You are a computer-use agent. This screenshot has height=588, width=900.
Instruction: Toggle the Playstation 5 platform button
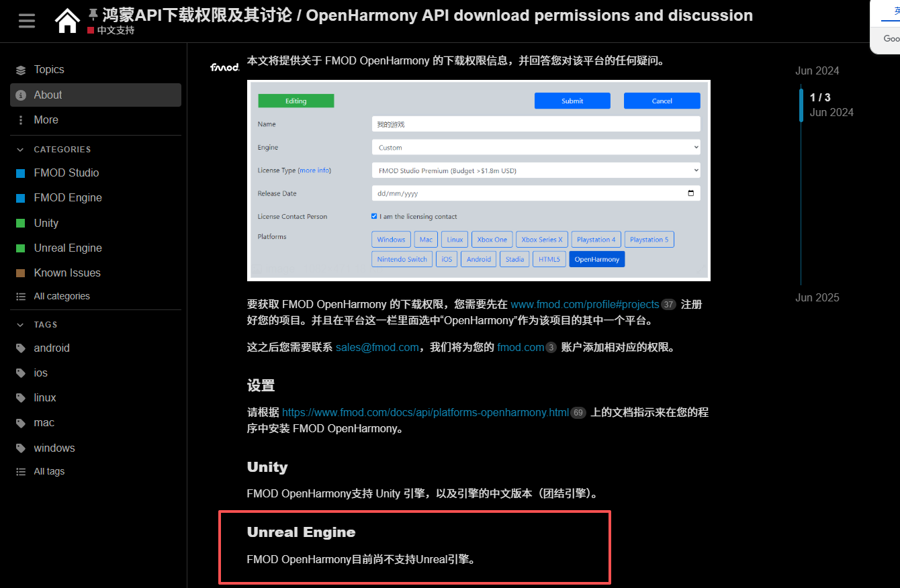(649, 240)
